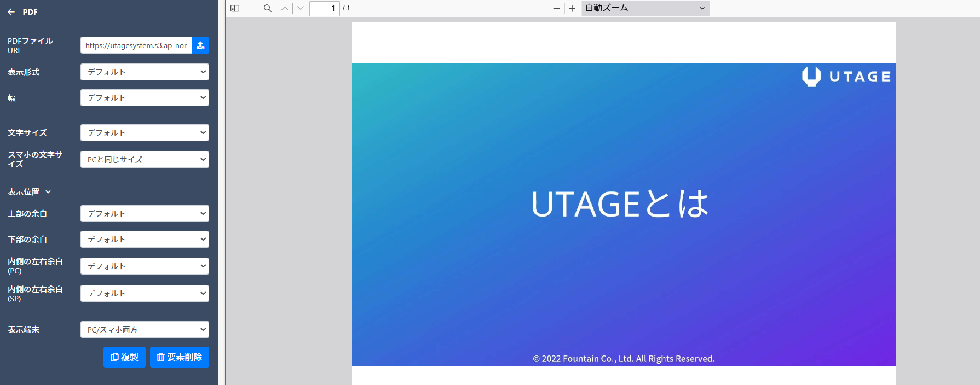Click the 複製 button
This screenshot has height=385, width=980.
(x=124, y=357)
